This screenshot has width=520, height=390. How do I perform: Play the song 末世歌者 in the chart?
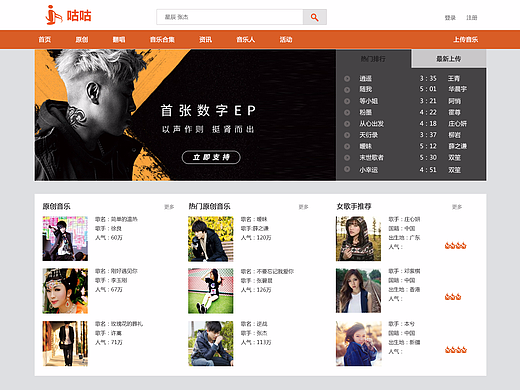[347, 158]
